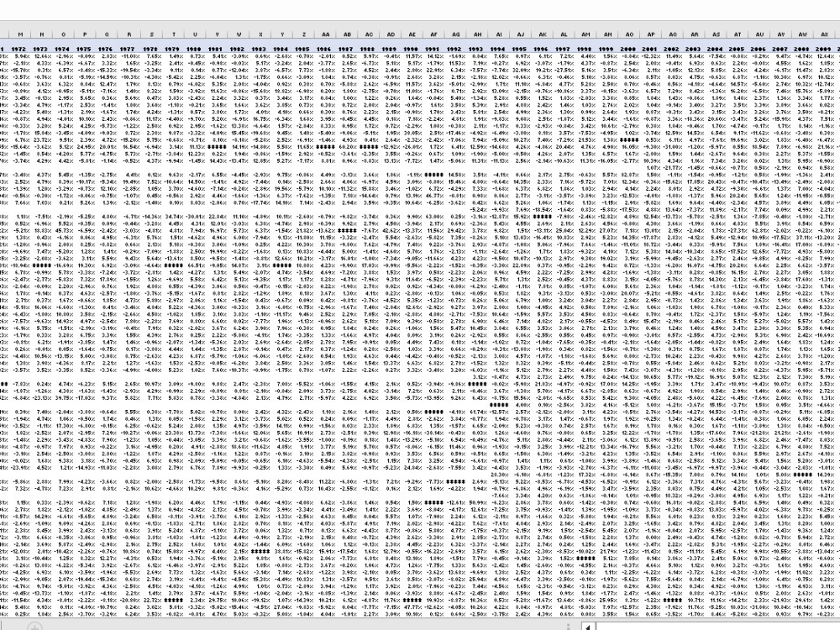The image size is (840, 630).
Task: Select column AR header
Action: point(695,34)
